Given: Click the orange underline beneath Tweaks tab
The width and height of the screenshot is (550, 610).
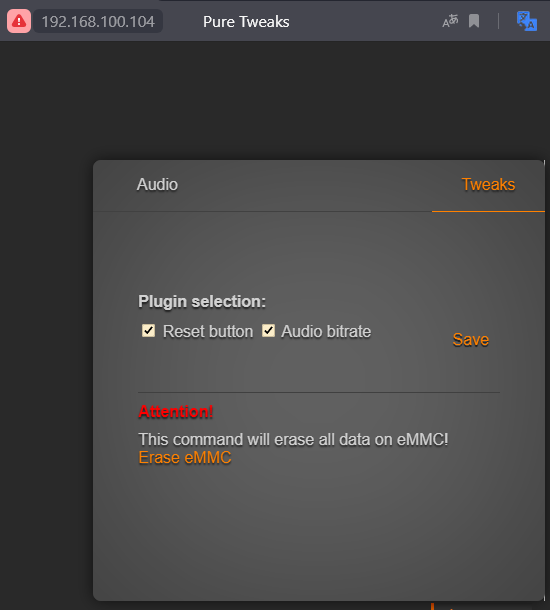Looking at the screenshot, I should [488, 211].
